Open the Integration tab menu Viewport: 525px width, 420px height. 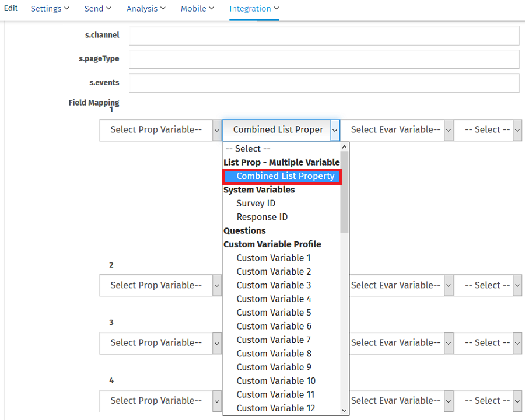coord(254,9)
